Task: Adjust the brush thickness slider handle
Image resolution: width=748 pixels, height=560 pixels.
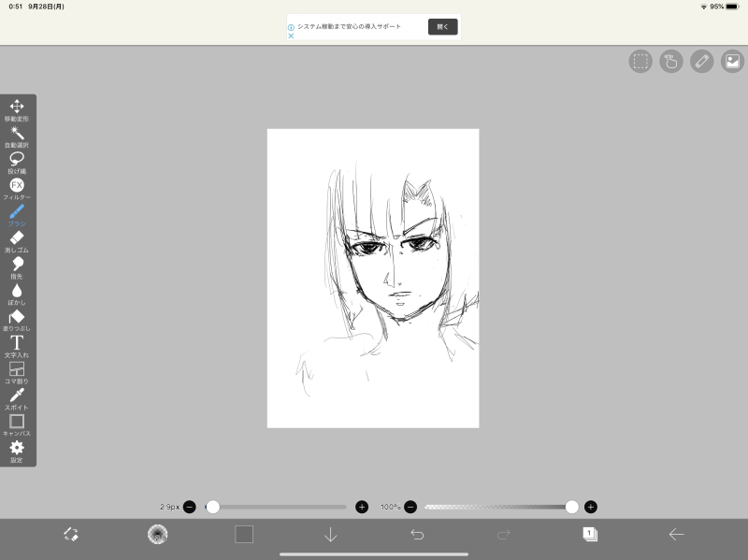Action: [213, 507]
